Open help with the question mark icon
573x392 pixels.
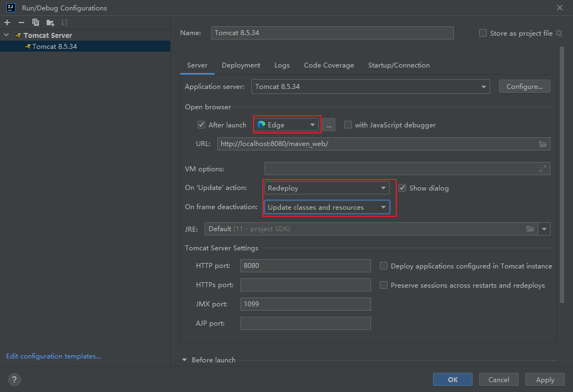pos(14,379)
